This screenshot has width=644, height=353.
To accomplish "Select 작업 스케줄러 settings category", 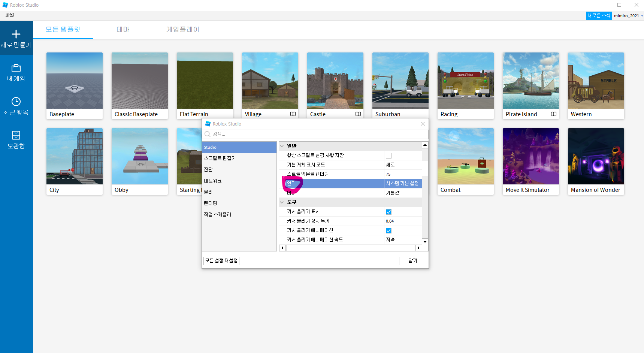I will [239, 214].
